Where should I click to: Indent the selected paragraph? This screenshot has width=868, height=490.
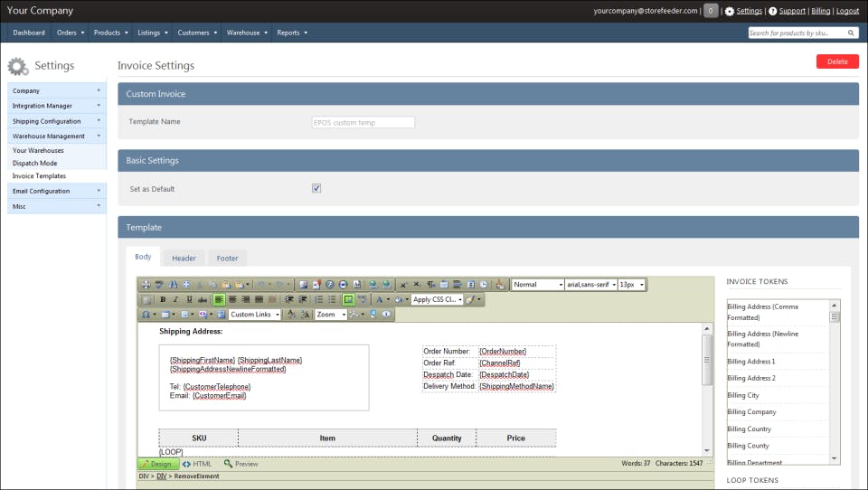tap(289, 299)
